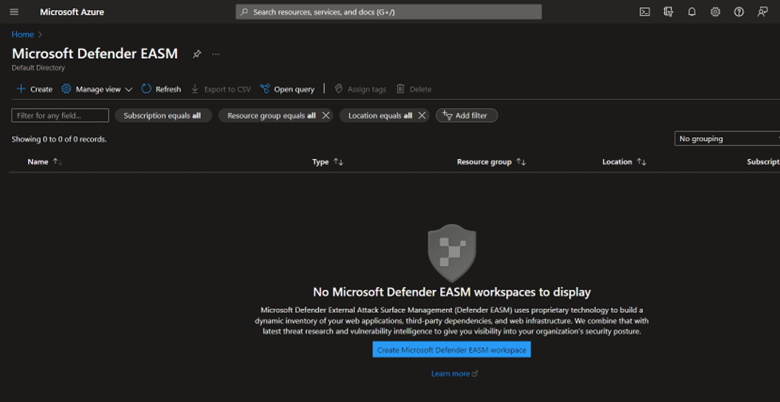
Task: Click the 'Default Directory' subtitle text
Action: click(38, 68)
